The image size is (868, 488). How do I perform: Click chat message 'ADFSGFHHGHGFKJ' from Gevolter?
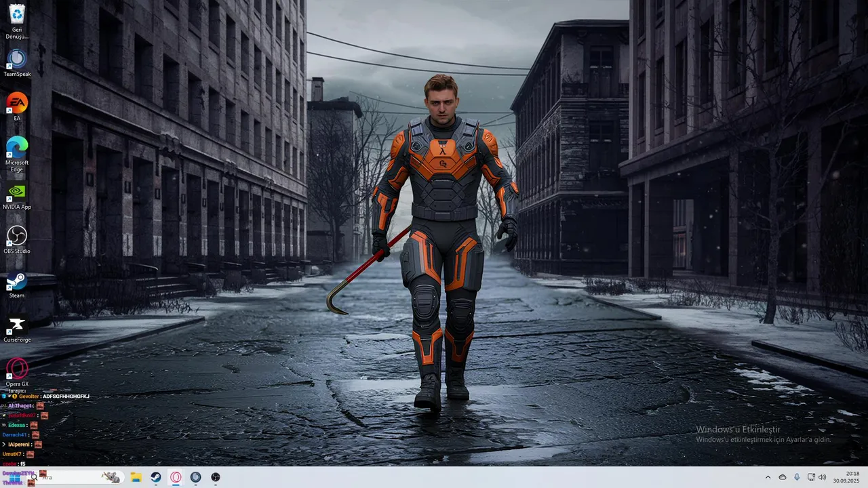66,396
